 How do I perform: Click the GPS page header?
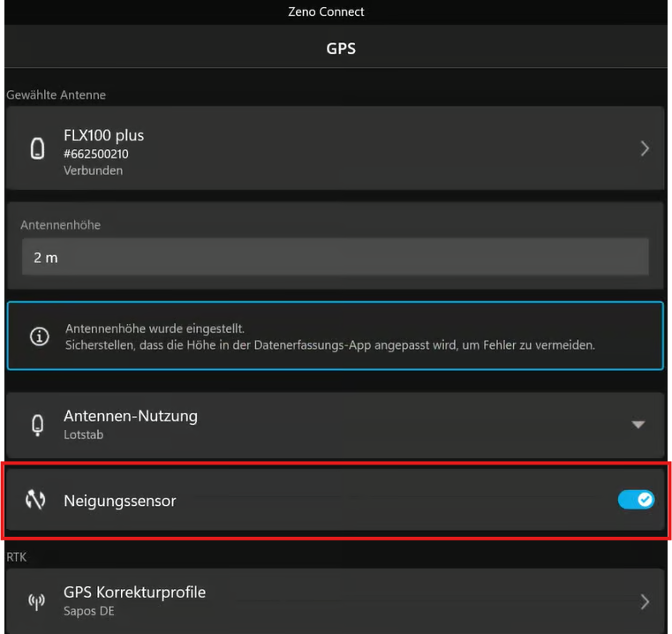[341, 49]
